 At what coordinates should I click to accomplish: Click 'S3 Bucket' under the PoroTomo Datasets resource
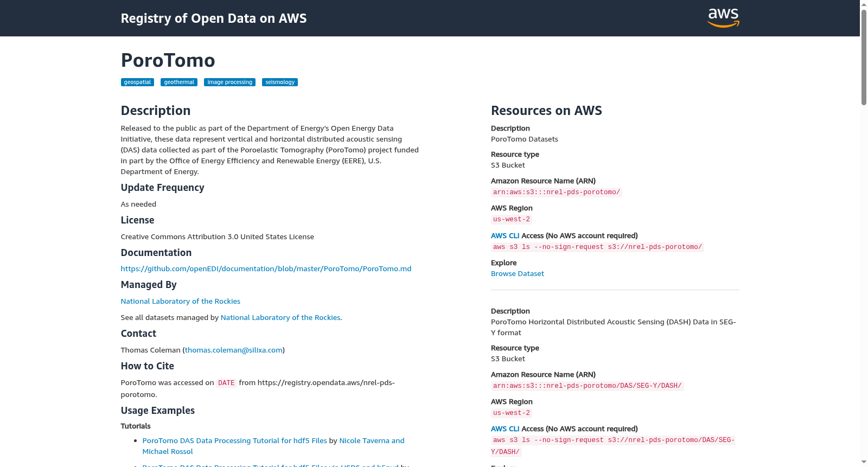tap(508, 165)
